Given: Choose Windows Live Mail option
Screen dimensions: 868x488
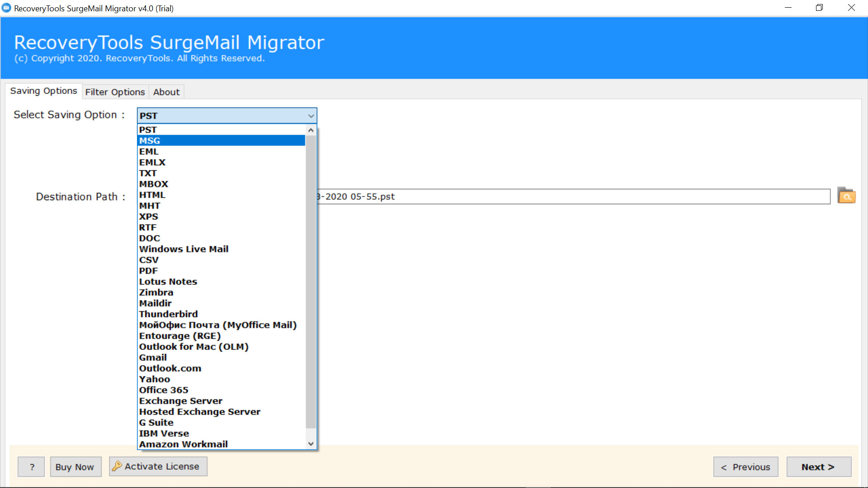Looking at the screenshot, I should pos(222,249).
